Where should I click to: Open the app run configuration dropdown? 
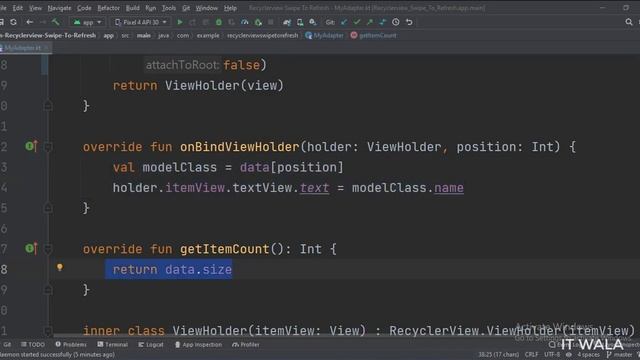pos(87,22)
